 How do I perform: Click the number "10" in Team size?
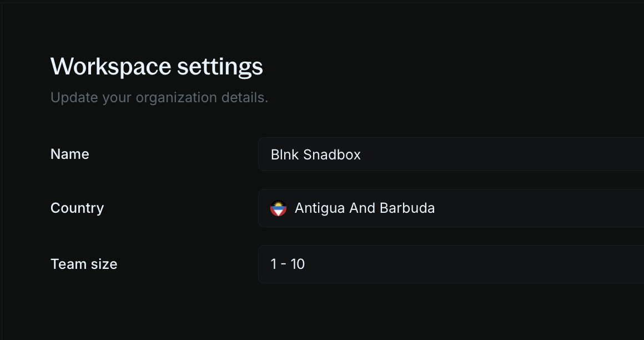(x=298, y=264)
